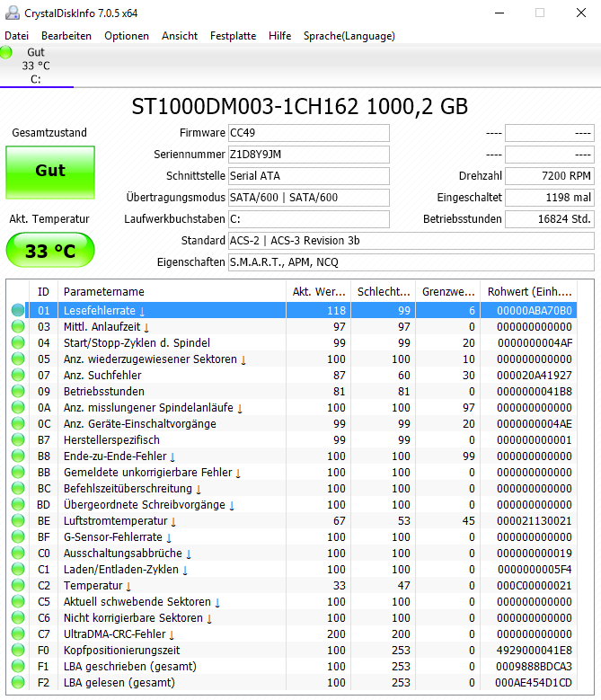This screenshot has width=601, height=700.
Task: Click status icon of Übergeordnete Schreibvorgänge row
Action: click(x=18, y=504)
